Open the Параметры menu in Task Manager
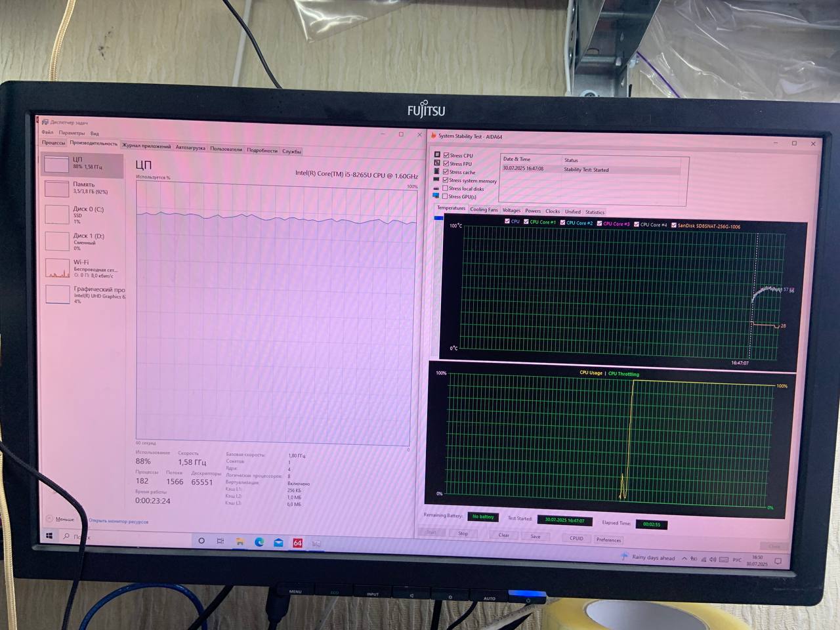 pyautogui.click(x=72, y=133)
